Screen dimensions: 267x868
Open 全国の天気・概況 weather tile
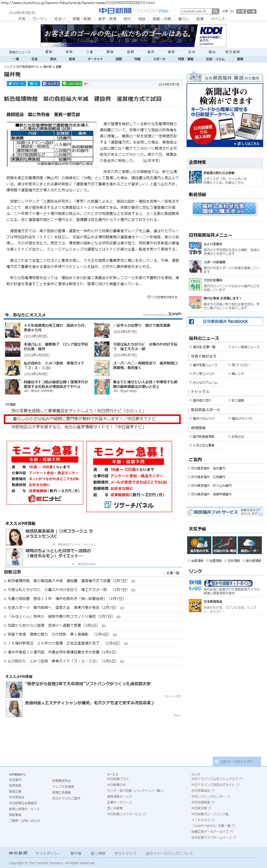[224, 545]
